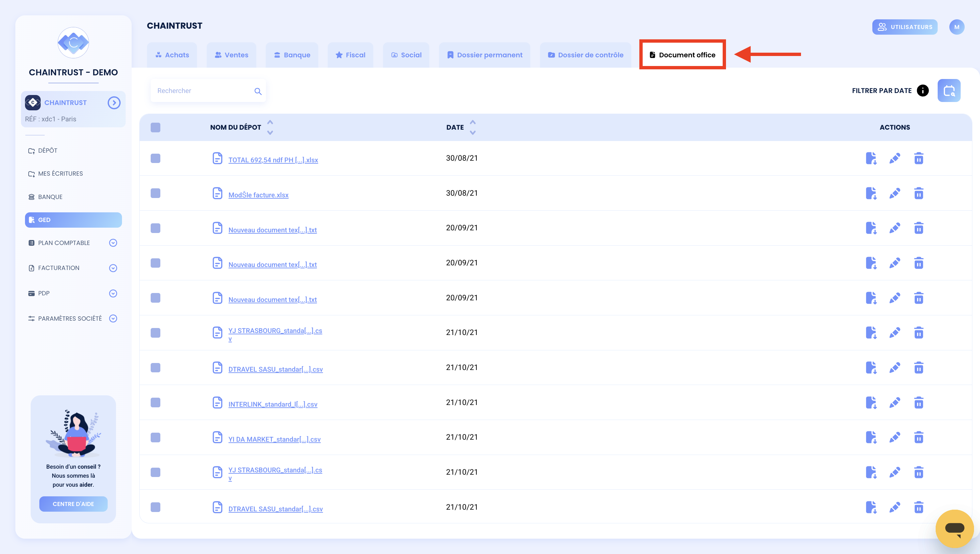This screenshot has height=554, width=980.
Task: Edit the TOTAL 692,54 ndf PH entry
Action: [x=895, y=158]
